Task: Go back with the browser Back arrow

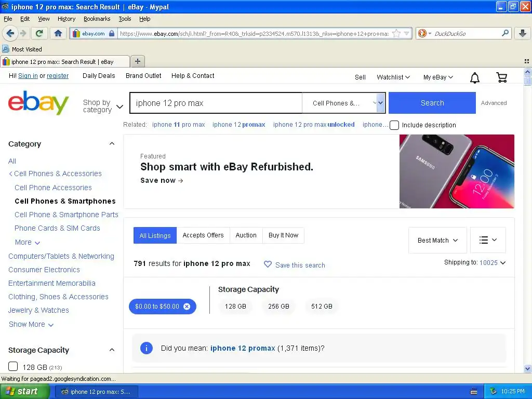Action: pyautogui.click(x=10, y=33)
